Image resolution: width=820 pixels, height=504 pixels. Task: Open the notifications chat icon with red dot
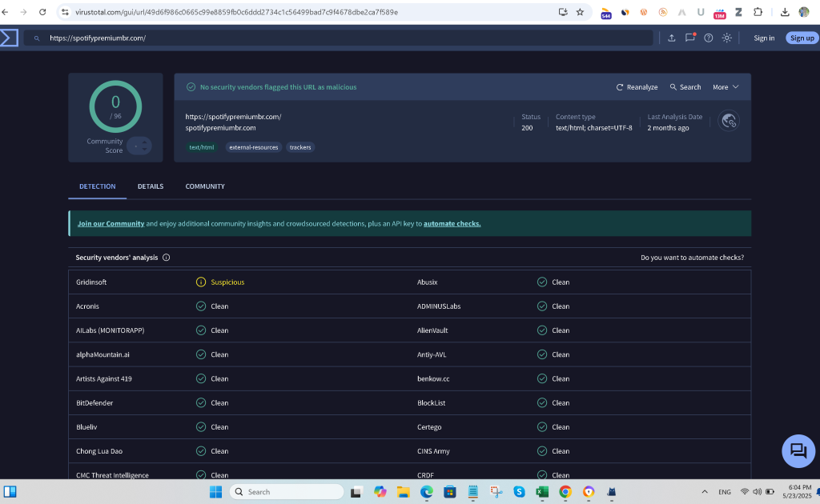coord(690,37)
